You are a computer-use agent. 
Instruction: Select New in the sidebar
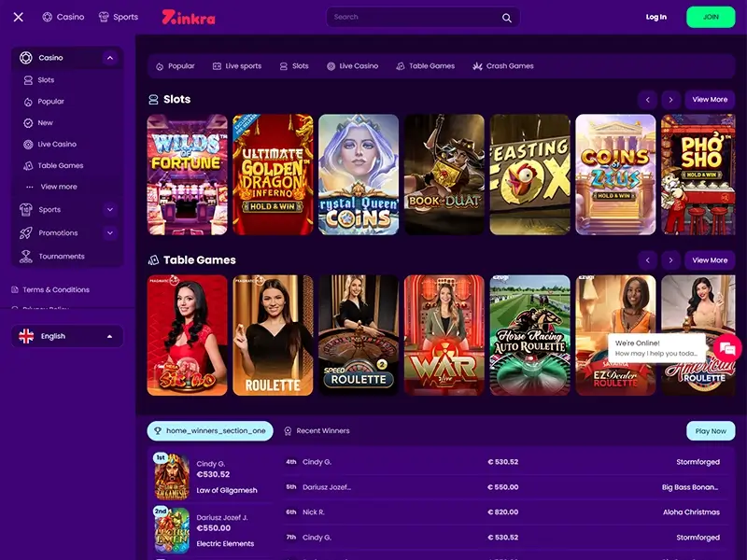pos(45,123)
